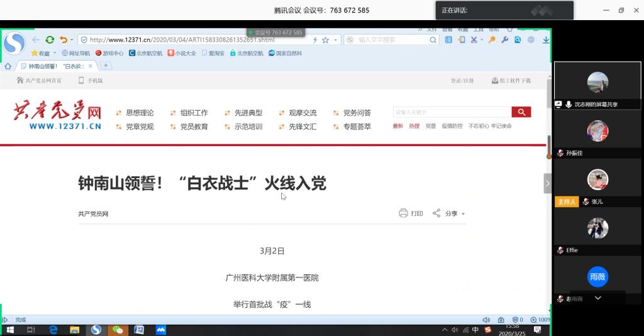Click the red search button on 12371 site

point(521,112)
